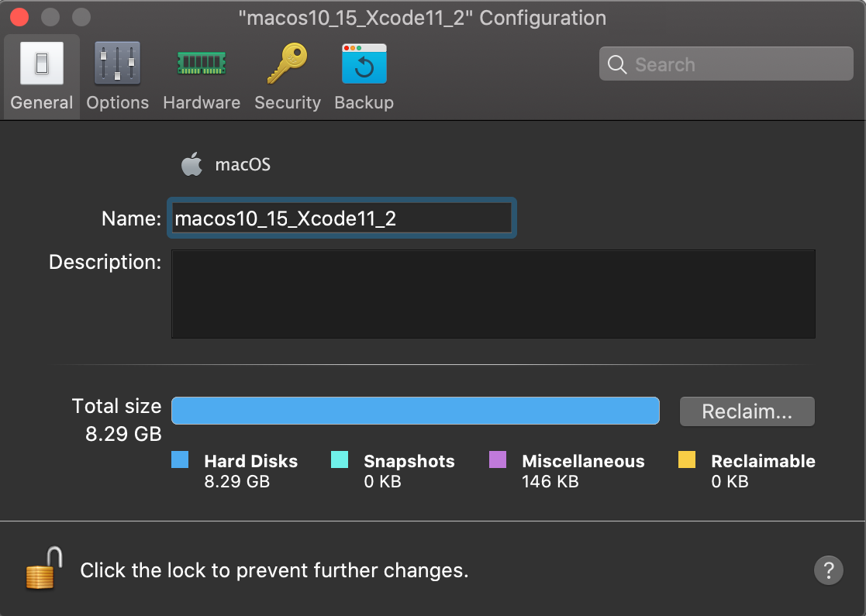The height and width of the screenshot is (616, 866).
Task: Click the padlock to prevent changes
Action: (x=44, y=570)
